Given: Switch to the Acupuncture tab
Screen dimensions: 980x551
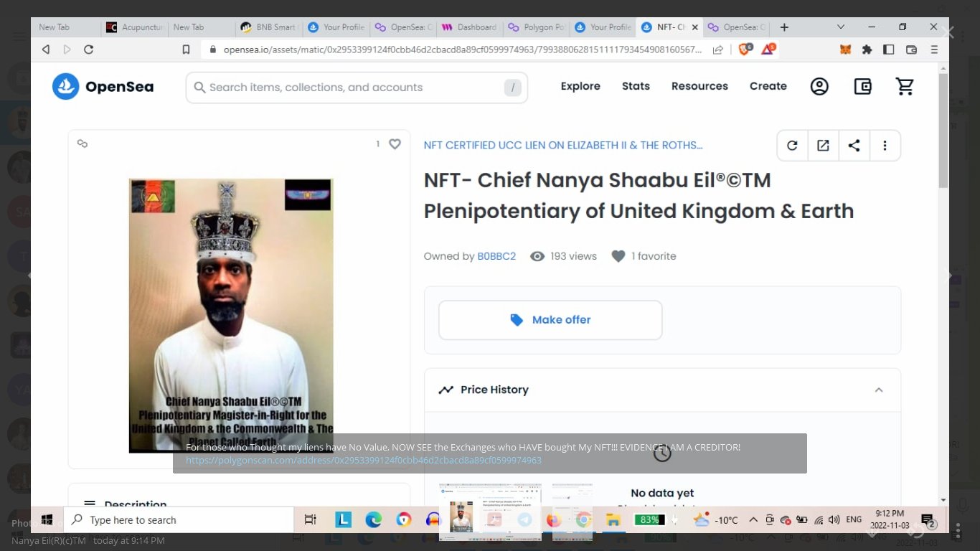Looking at the screenshot, I should [135, 27].
